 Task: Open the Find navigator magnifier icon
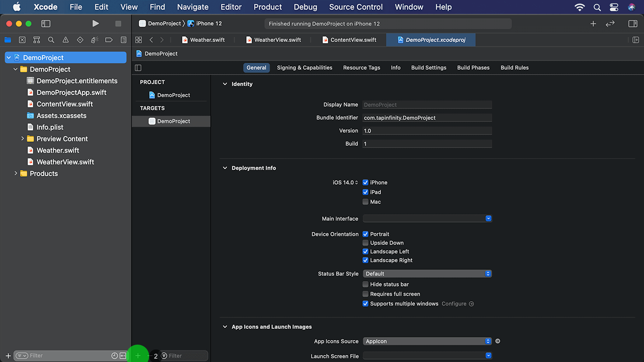point(51,40)
